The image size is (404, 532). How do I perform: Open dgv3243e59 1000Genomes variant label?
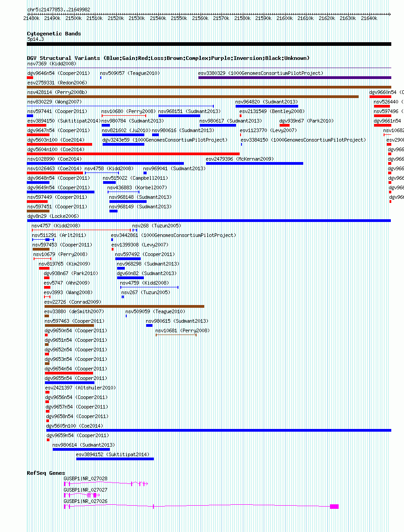coord(165,140)
